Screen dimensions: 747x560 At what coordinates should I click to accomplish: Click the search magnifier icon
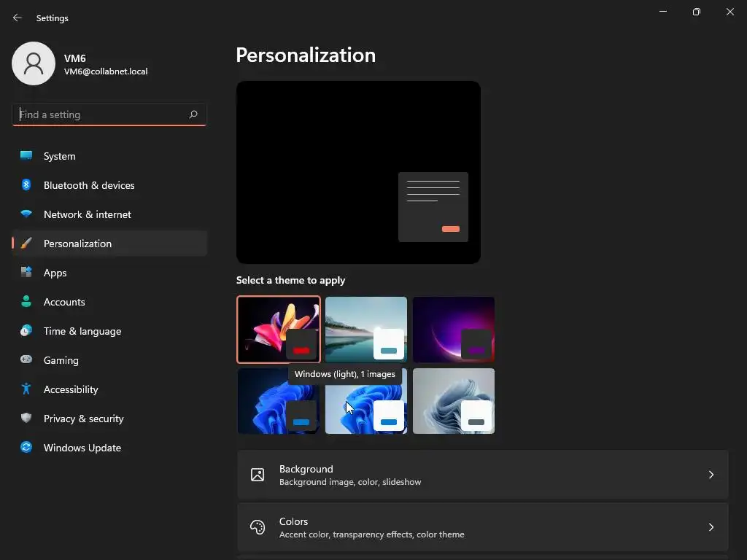pyautogui.click(x=193, y=114)
